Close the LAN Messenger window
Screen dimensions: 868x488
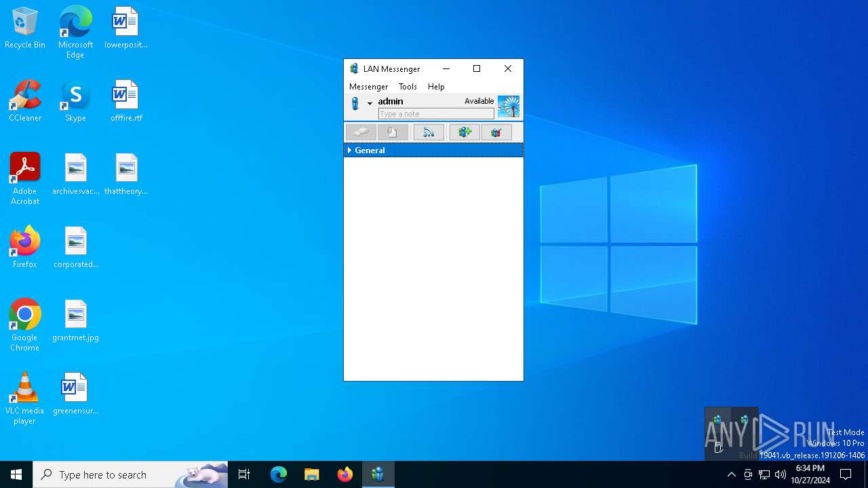[x=508, y=68]
